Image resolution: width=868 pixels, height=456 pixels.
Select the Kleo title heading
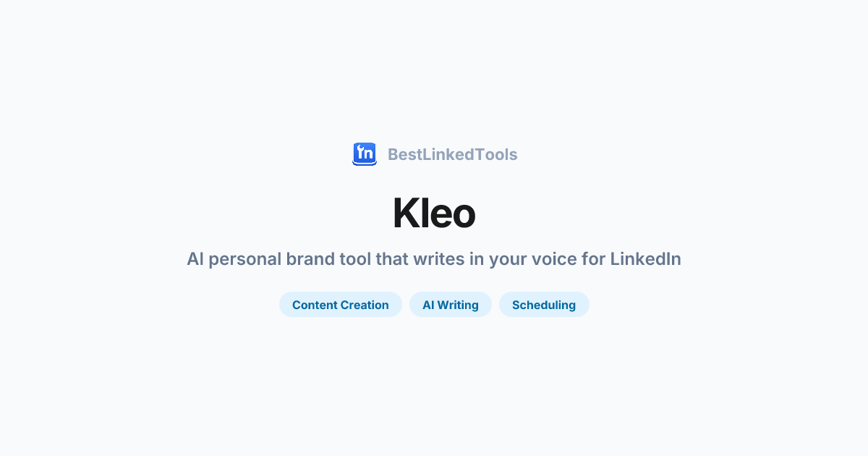[x=434, y=214]
